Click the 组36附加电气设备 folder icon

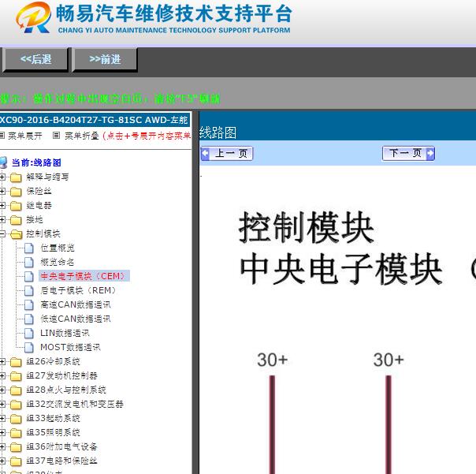click(16, 447)
